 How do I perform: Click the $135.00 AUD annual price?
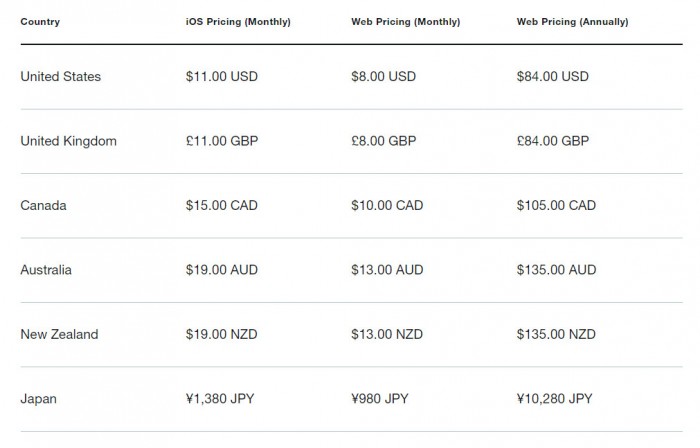(556, 270)
